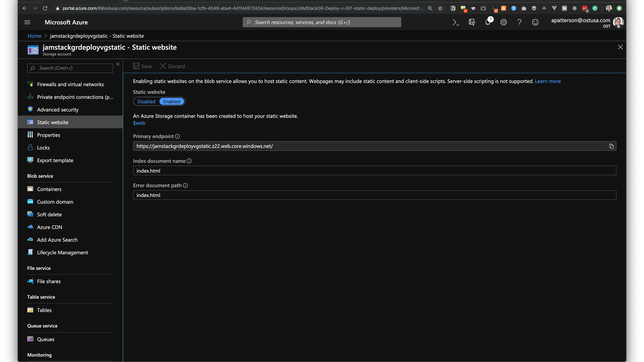
Task: Click the Learn more link
Action: pos(548,81)
